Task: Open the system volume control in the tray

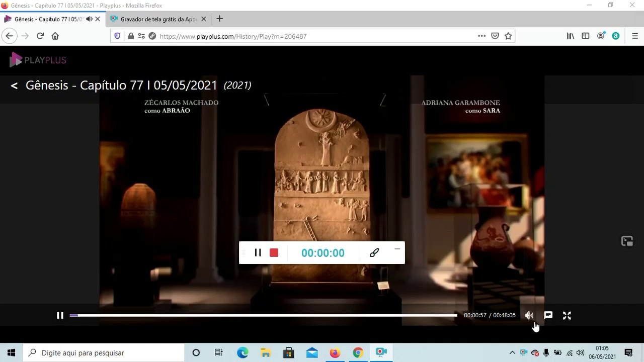Action: tap(580, 352)
